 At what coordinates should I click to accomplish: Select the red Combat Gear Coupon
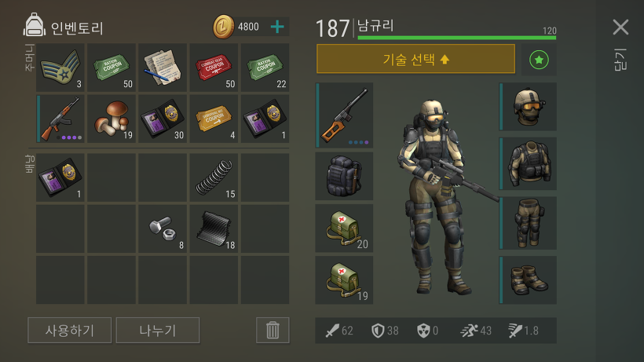214,68
